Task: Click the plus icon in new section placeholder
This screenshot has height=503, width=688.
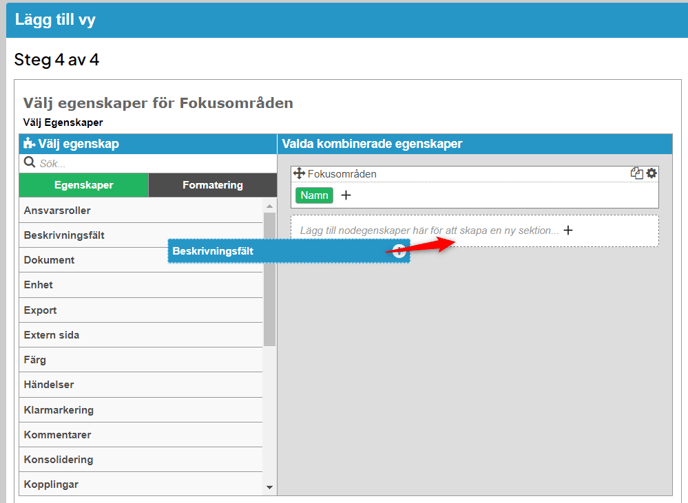Action: pos(569,230)
